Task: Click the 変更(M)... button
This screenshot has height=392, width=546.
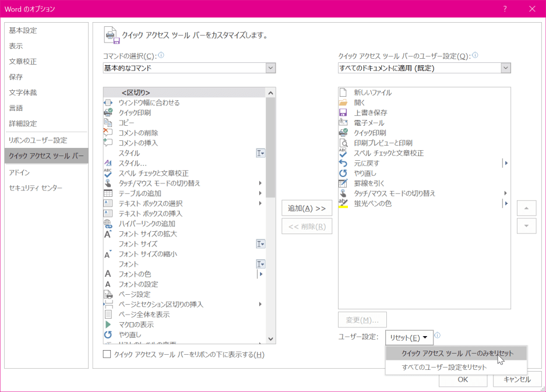Action: coord(362,320)
